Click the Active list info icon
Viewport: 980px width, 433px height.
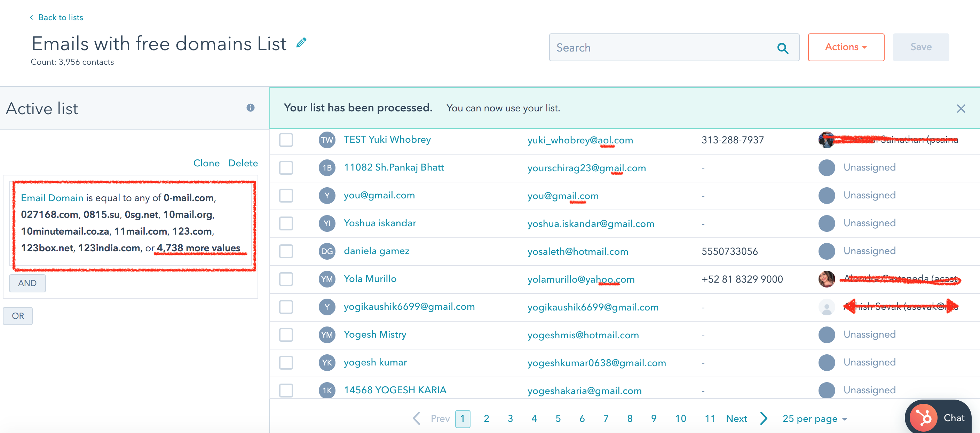coord(250,108)
